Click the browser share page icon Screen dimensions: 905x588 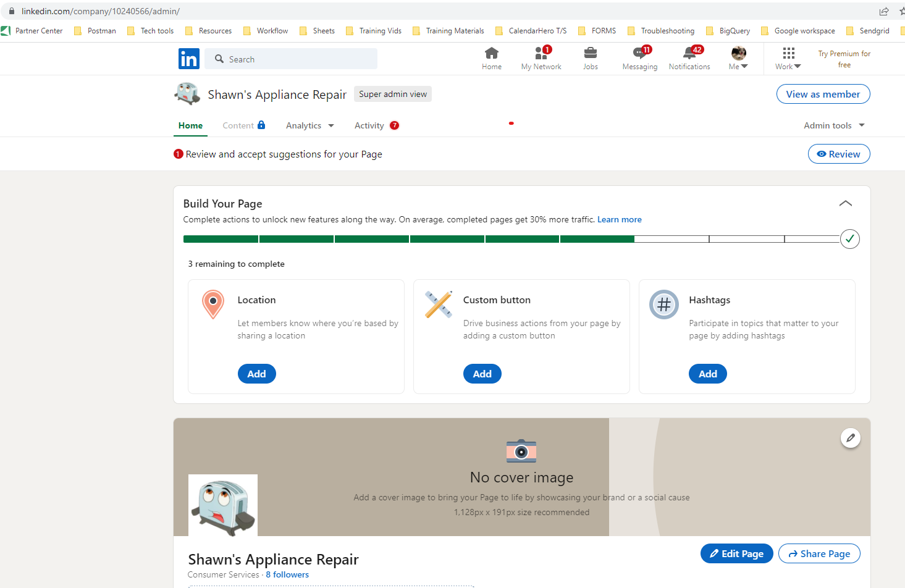coord(884,11)
